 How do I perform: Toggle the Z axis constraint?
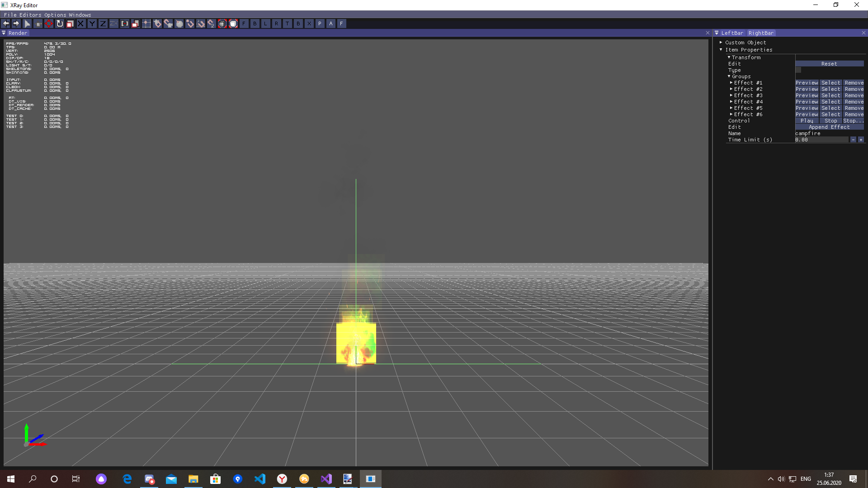103,23
